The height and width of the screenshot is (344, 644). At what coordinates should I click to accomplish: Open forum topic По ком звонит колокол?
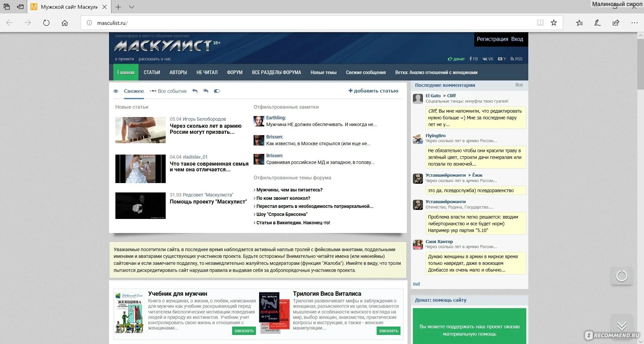[x=283, y=198]
